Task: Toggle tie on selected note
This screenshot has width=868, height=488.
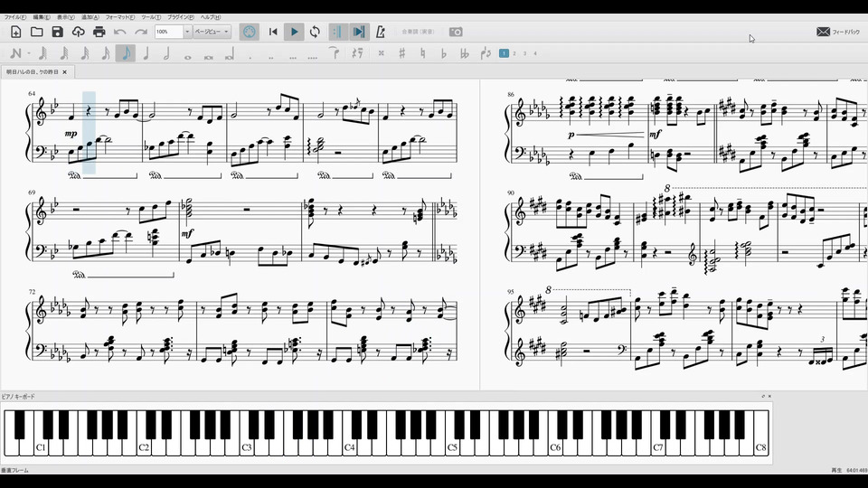Action: pyautogui.click(x=334, y=53)
